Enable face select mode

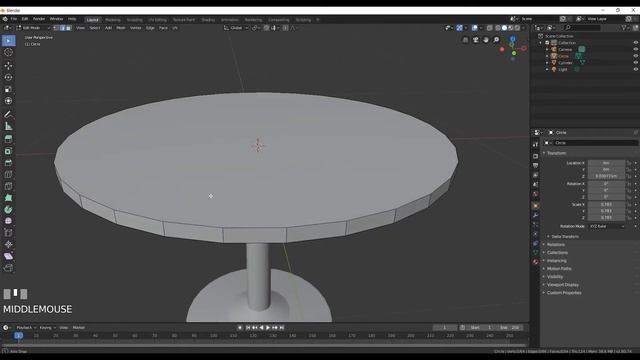(69, 28)
